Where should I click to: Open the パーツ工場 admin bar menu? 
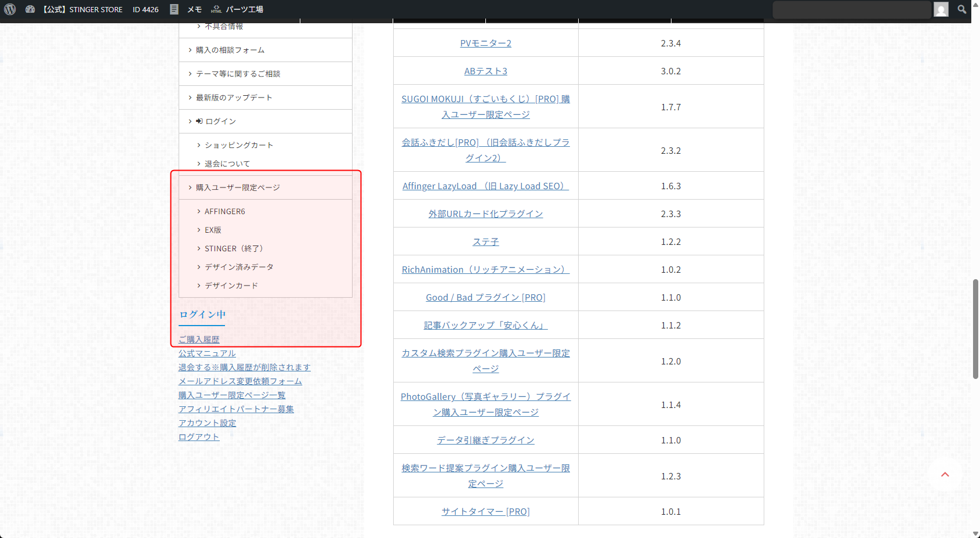coord(244,9)
